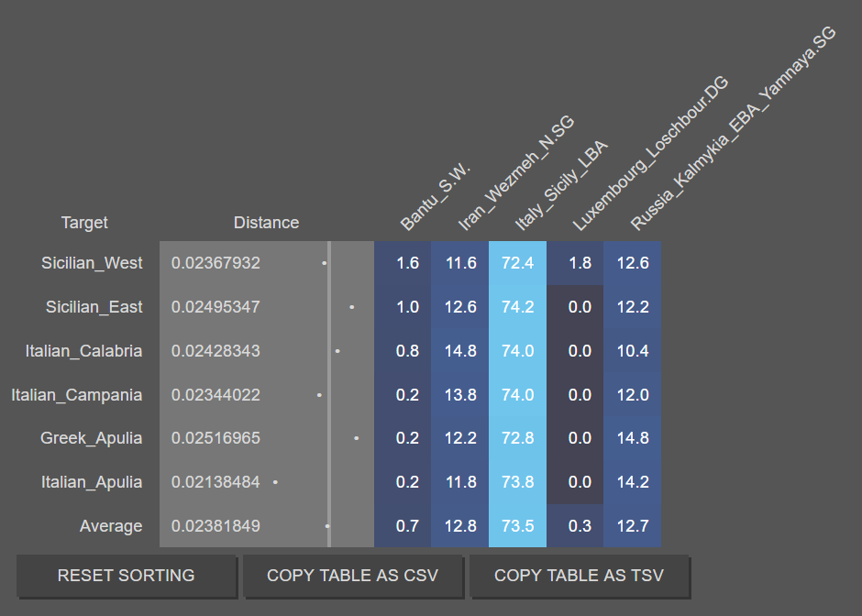
Task: Sort by Russia_Kalmykia_EBA_Yamnaya.SG column header
Action: 733,128
